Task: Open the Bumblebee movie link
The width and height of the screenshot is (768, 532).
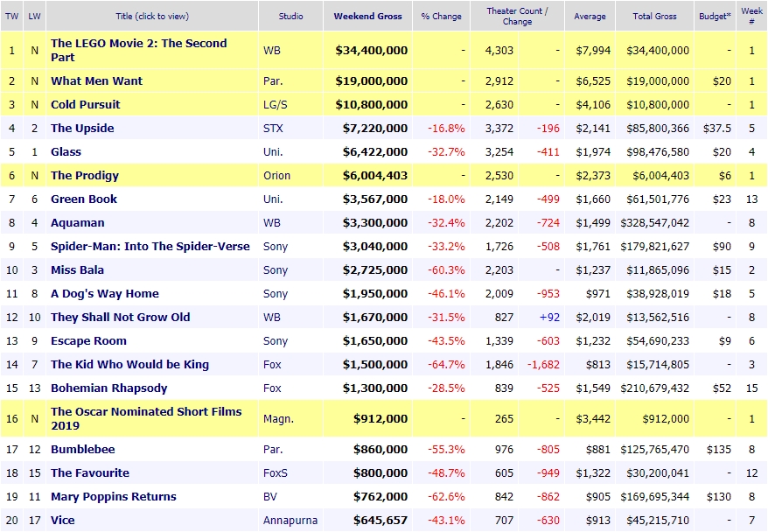Action: [83, 449]
